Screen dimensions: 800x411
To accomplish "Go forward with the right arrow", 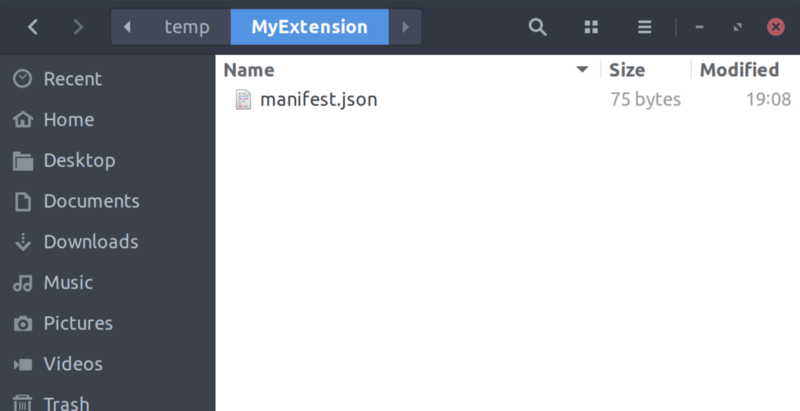I will pos(78,27).
